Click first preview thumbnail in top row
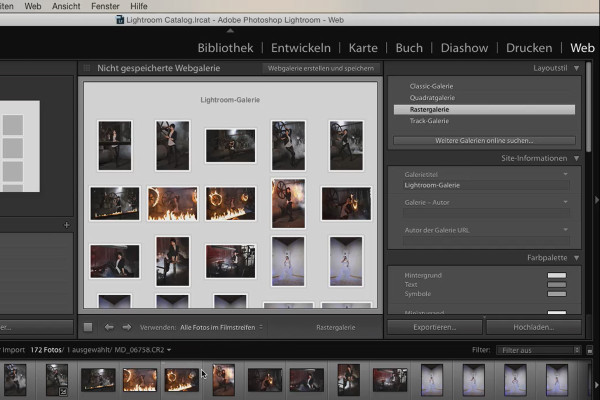Viewport: 600px width, 400px height. pyautogui.click(x=115, y=145)
